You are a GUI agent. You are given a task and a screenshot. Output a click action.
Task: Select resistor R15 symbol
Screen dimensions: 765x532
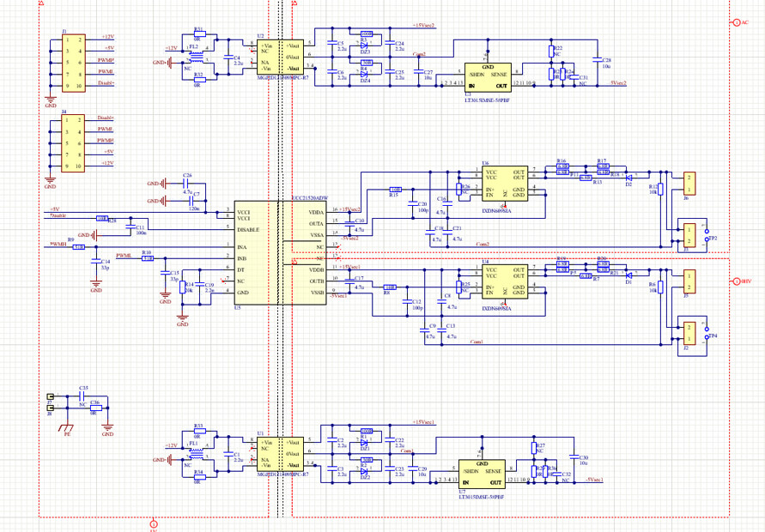[x=396, y=190]
